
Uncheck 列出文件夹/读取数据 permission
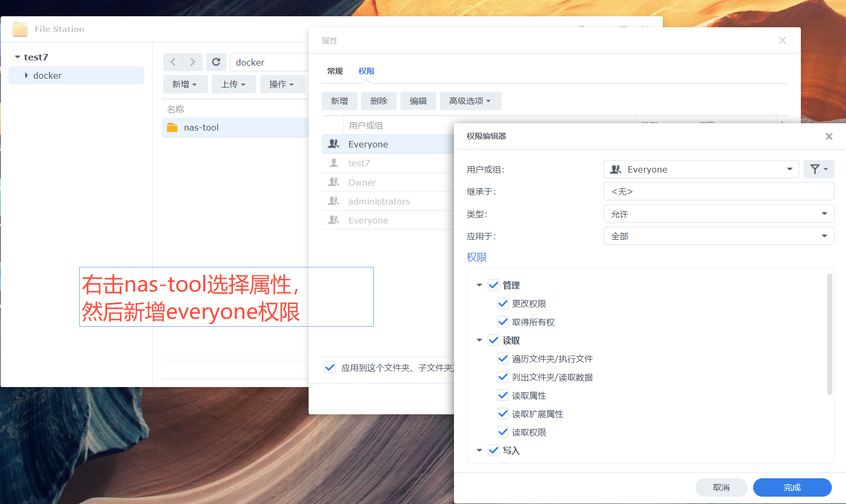[x=503, y=377]
